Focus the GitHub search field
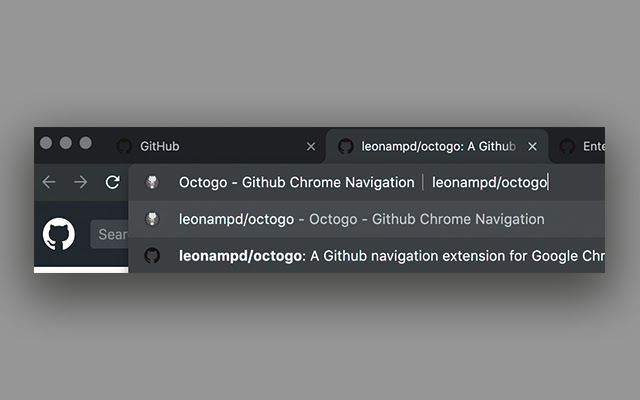The height and width of the screenshot is (400, 640). pos(109,234)
